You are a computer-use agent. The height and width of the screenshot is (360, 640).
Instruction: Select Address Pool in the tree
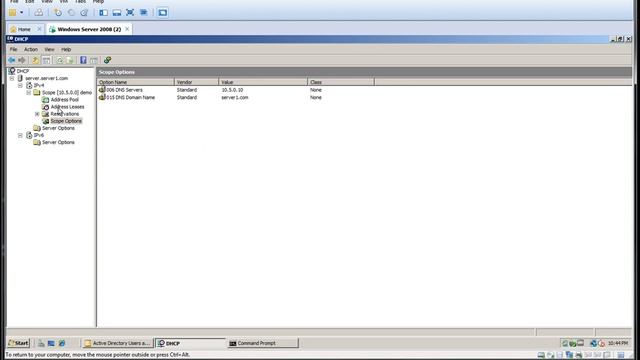(x=64, y=100)
